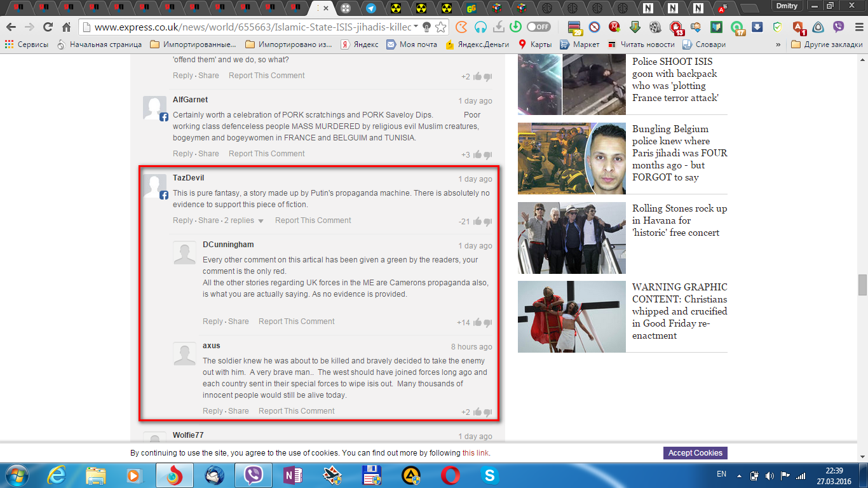
Task: Click the blue no-entry circle extension icon
Action: 594,27
